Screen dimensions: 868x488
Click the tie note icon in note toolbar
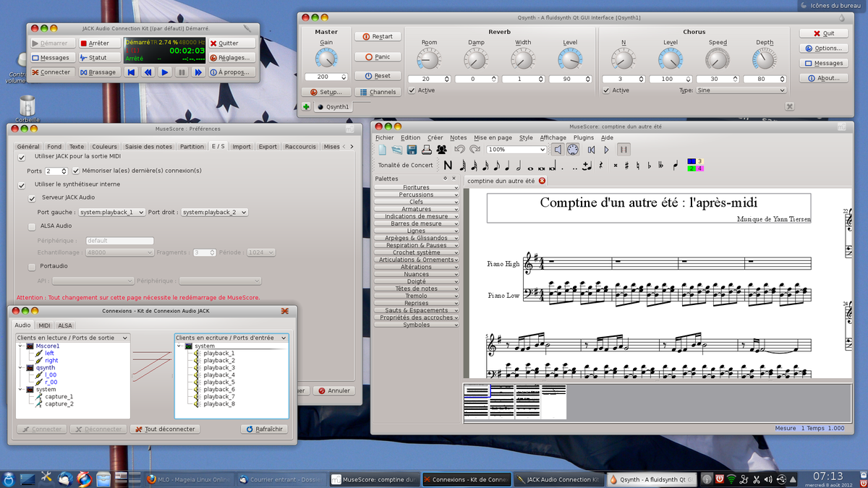point(586,166)
